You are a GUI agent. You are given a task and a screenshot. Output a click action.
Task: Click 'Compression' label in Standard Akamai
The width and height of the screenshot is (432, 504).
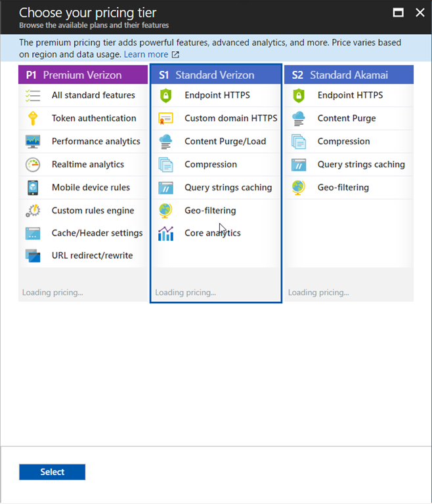click(343, 142)
